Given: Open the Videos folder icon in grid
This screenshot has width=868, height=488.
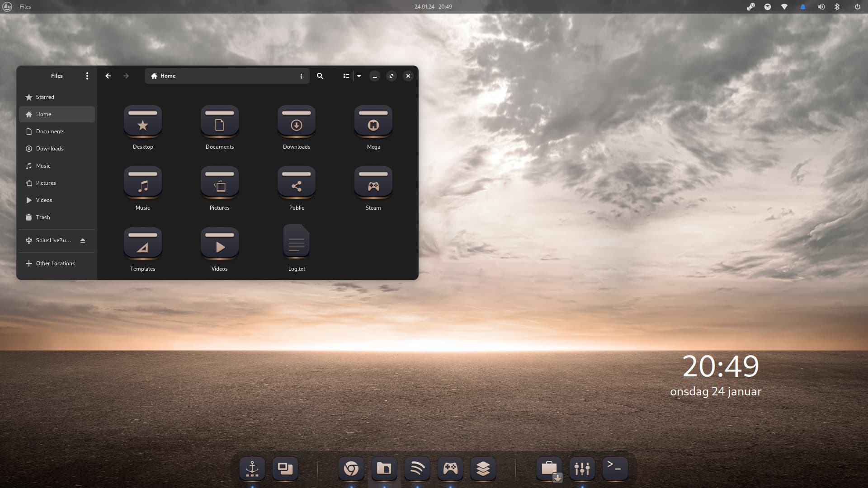Looking at the screenshot, I should [x=220, y=244].
